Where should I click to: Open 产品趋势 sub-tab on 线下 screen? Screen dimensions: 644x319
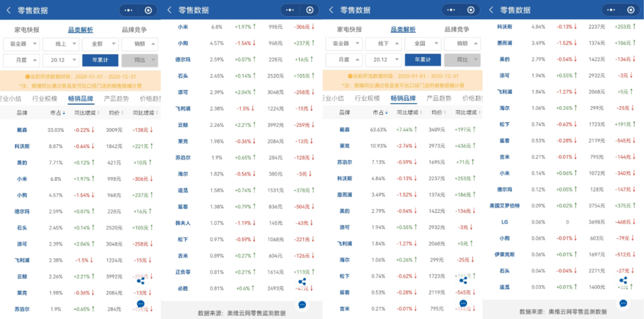coord(439,98)
